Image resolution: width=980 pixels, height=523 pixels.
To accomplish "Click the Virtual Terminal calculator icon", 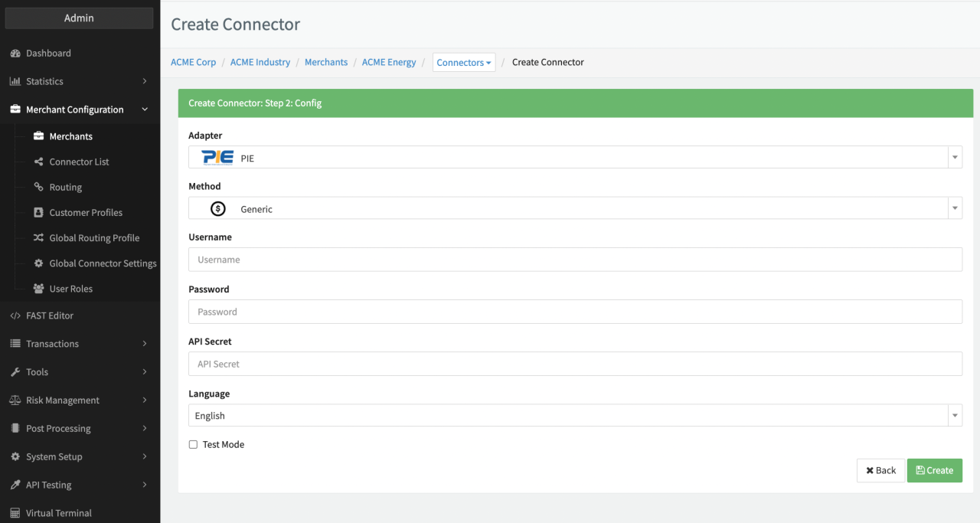I will tap(15, 513).
